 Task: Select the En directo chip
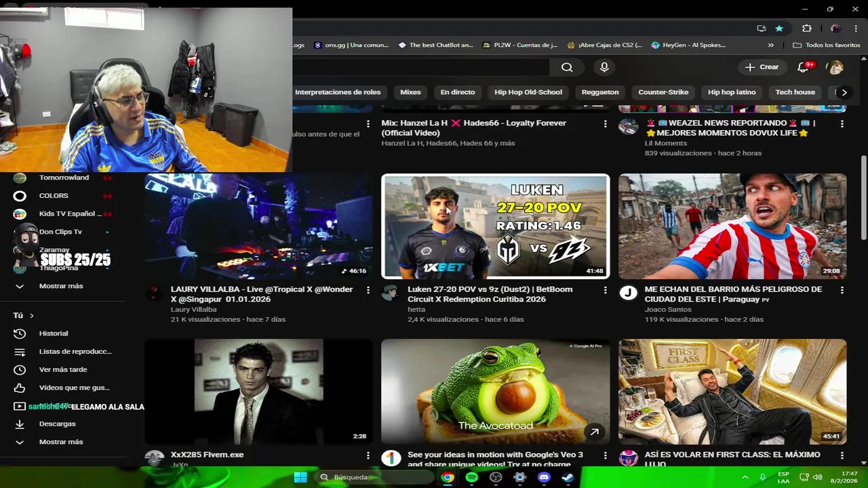(458, 92)
